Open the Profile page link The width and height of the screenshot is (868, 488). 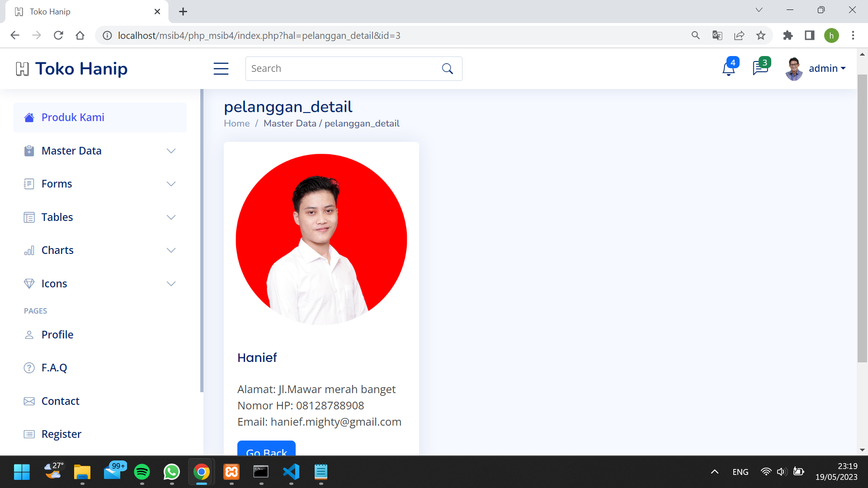tap(57, 335)
